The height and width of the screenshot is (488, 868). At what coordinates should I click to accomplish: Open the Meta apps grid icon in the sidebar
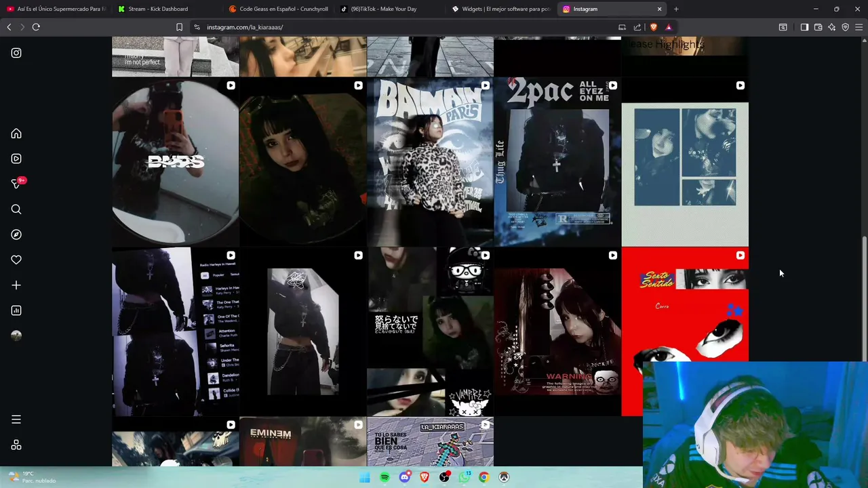[16, 445]
